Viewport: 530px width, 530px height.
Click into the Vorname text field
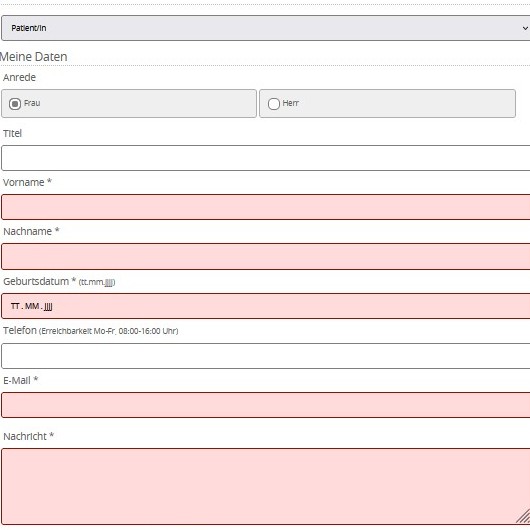pyautogui.click(x=266, y=207)
